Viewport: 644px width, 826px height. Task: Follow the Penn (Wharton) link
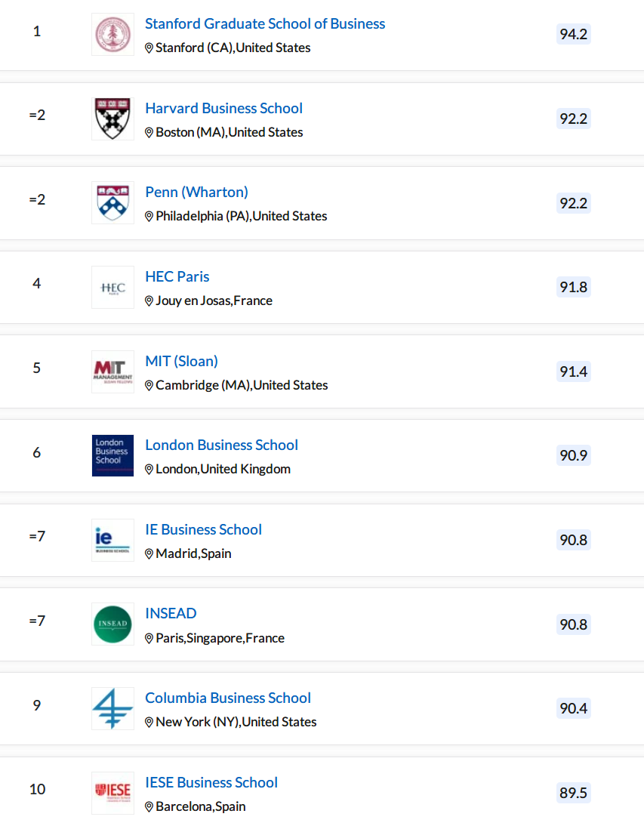click(x=196, y=193)
